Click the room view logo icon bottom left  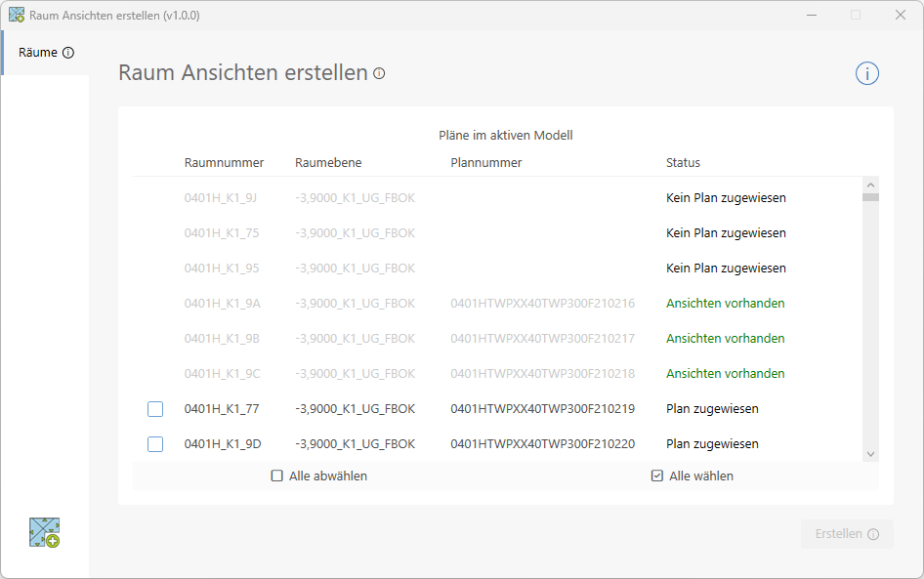(45, 532)
